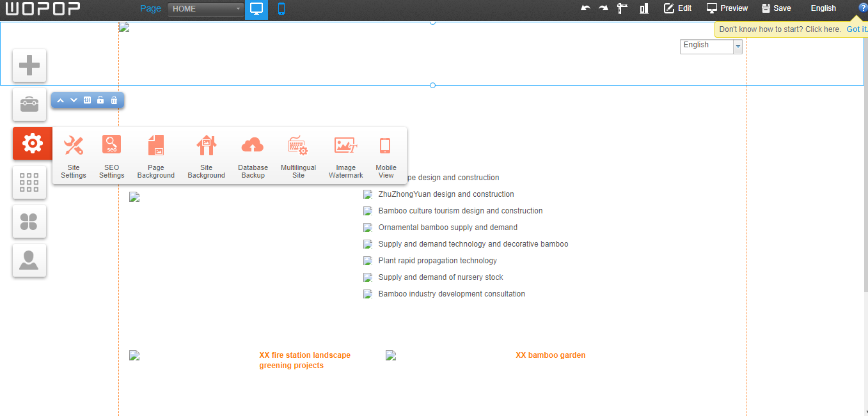Open the blue help question-mark icon

pos(863,8)
